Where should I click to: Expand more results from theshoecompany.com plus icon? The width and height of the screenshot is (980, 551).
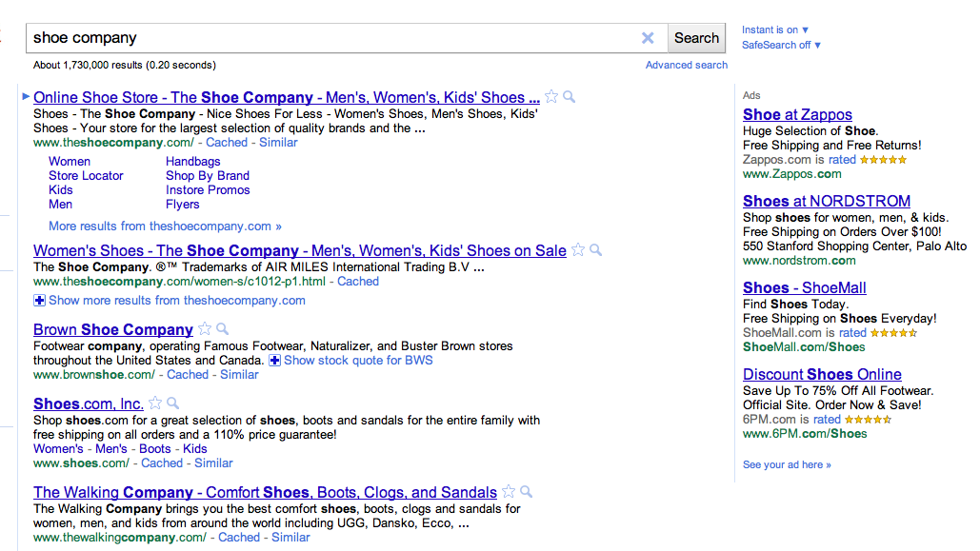[39, 301]
